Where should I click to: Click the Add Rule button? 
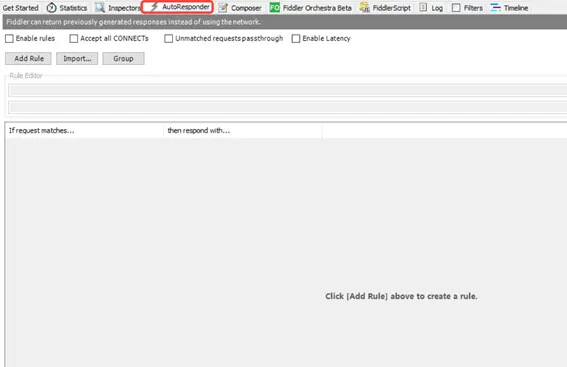tap(28, 59)
